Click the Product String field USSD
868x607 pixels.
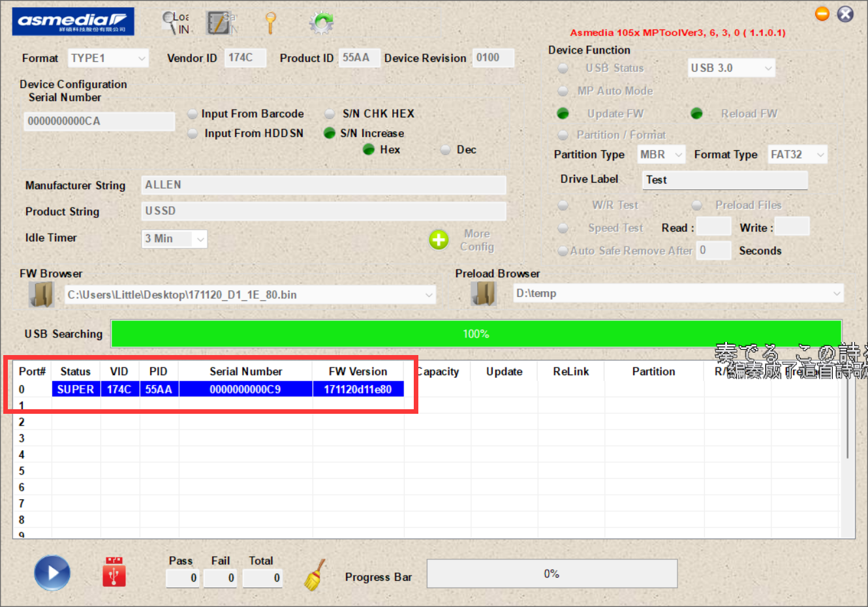coord(324,211)
